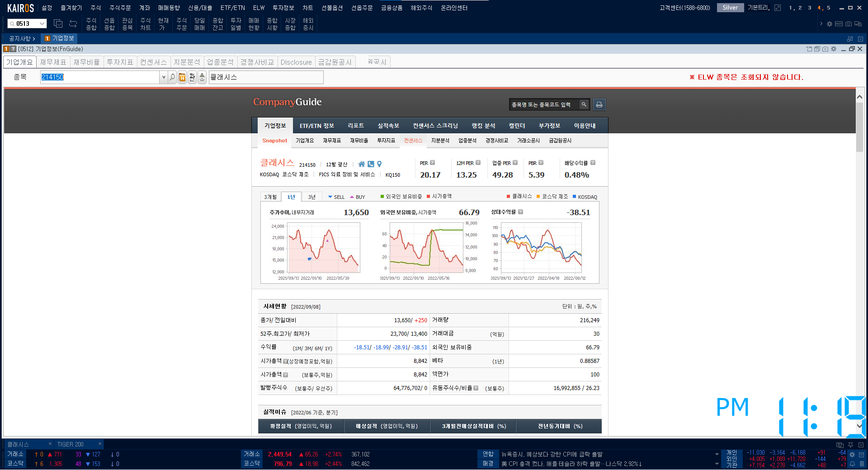Open the 해외주식 menu
Viewport: 868px width, 470px height.
tap(421, 8)
